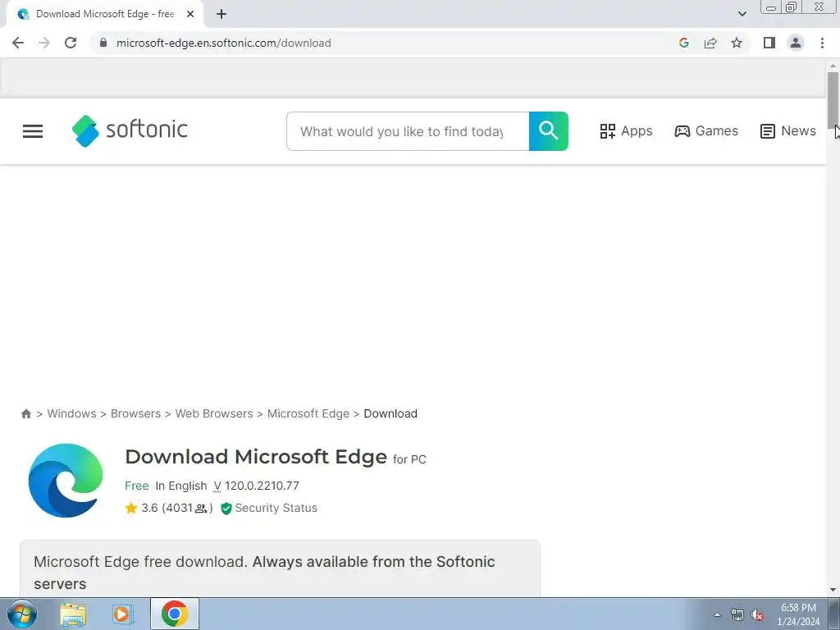Screen dimensions: 840x630
Task: Share this page using the share icon
Action: (x=710, y=43)
